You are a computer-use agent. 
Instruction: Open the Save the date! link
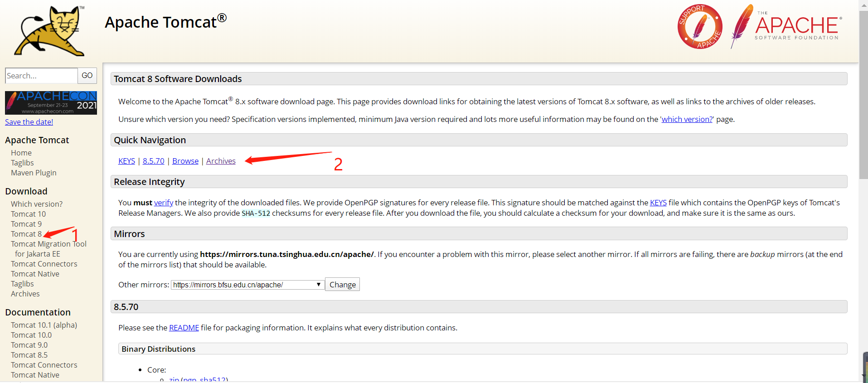point(29,122)
